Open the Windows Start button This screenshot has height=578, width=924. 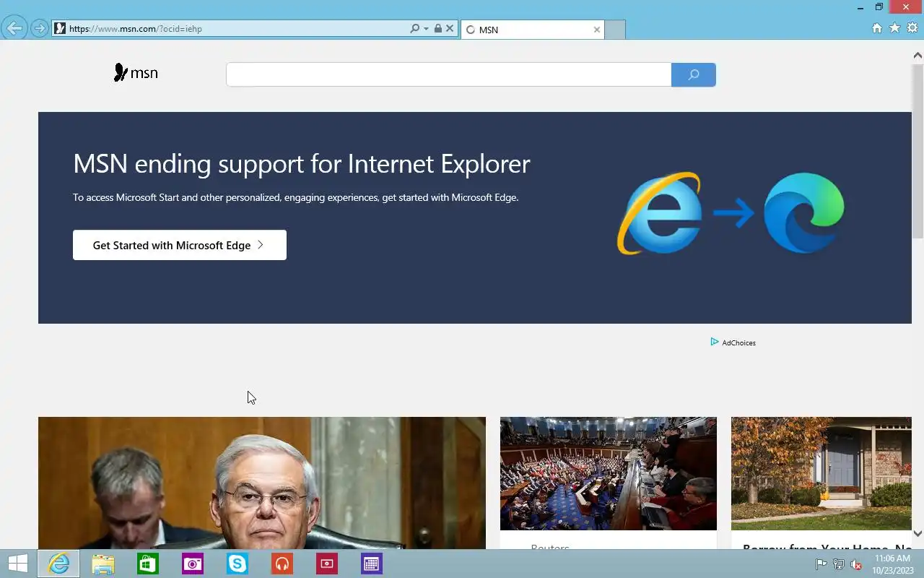[18, 564]
